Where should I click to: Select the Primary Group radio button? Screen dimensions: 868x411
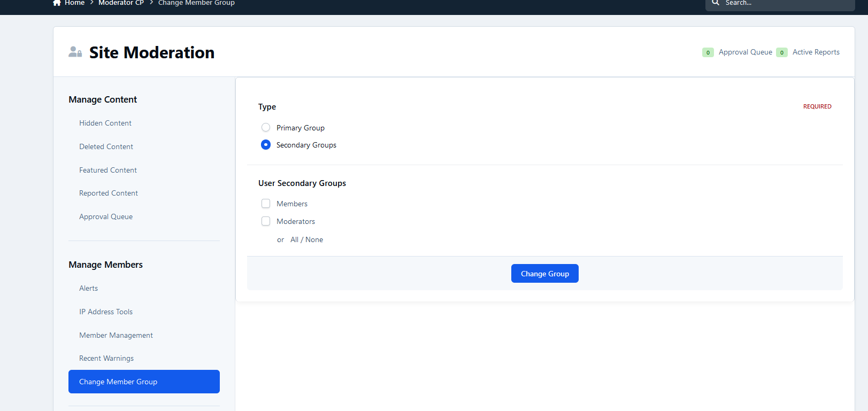266,128
